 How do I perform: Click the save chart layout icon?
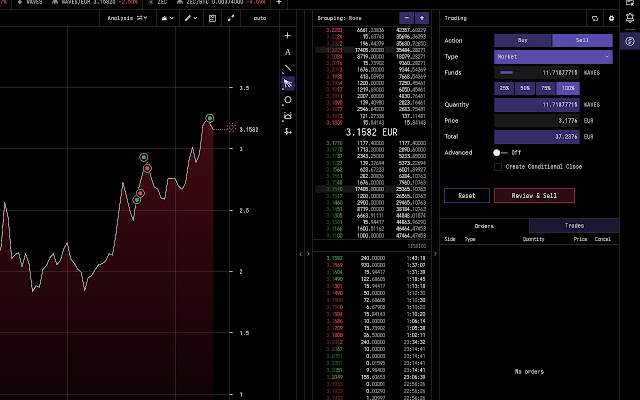point(212,19)
